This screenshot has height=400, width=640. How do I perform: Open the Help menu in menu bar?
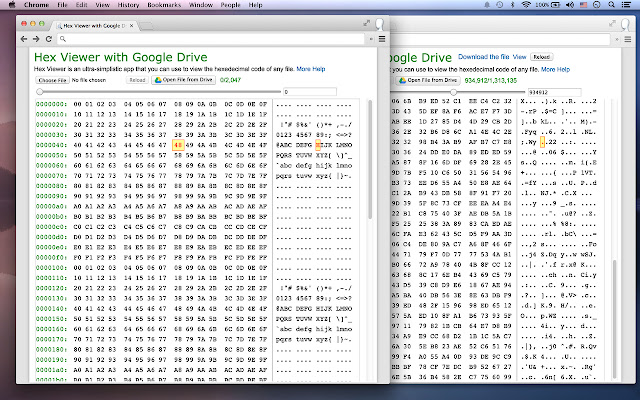pos(255,5)
